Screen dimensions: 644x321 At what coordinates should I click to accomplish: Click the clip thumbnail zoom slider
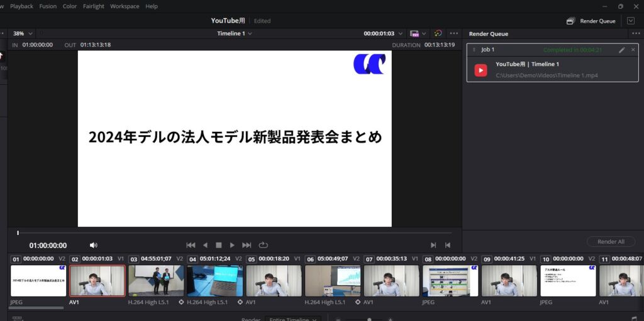(369, 318)
